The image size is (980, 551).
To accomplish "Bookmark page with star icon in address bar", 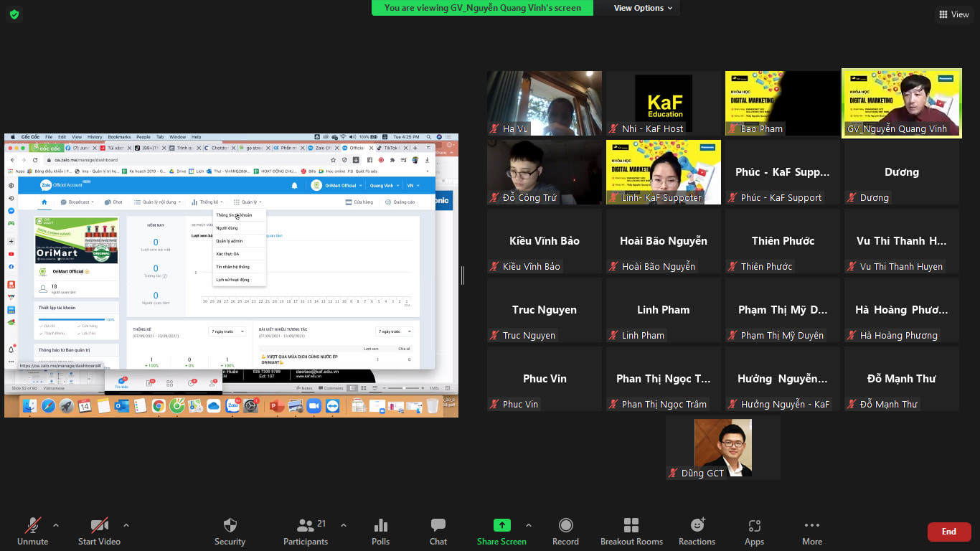I will pyautogui.click(x=332, y=160).
